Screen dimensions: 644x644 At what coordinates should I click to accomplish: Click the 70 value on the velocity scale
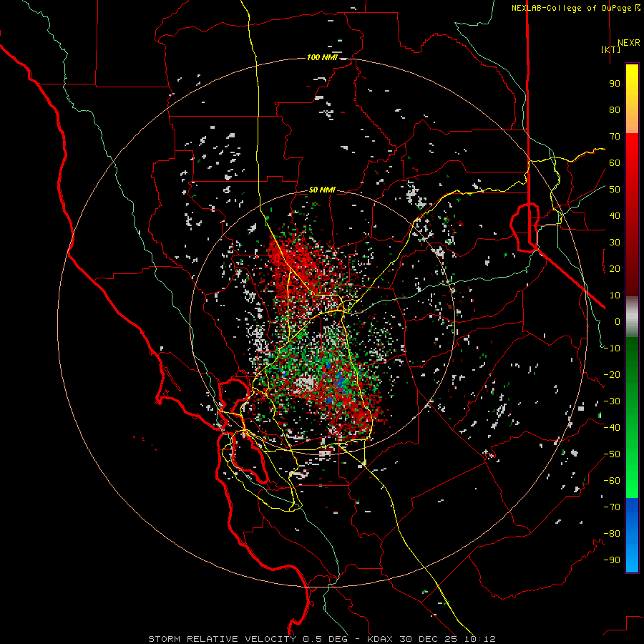point(615,137)
